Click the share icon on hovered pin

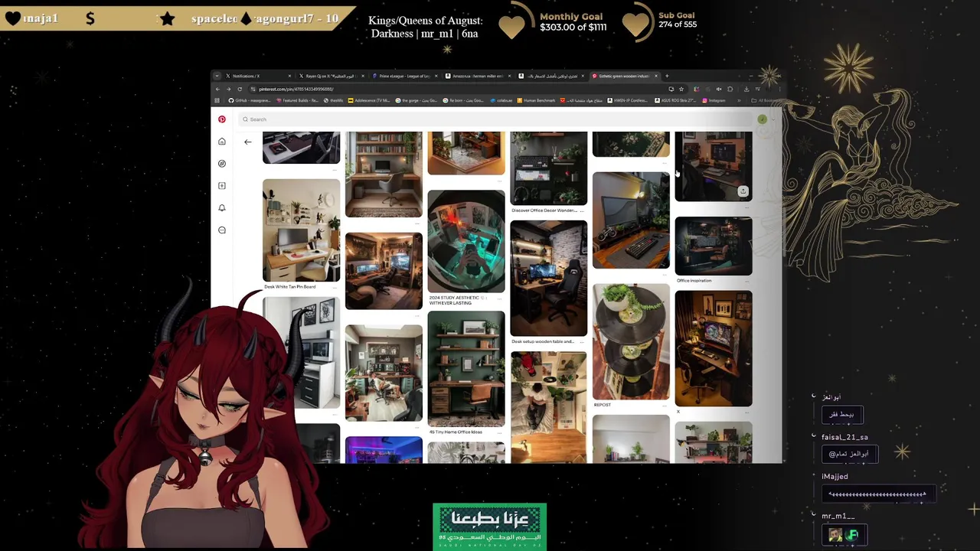pos(743,191)
